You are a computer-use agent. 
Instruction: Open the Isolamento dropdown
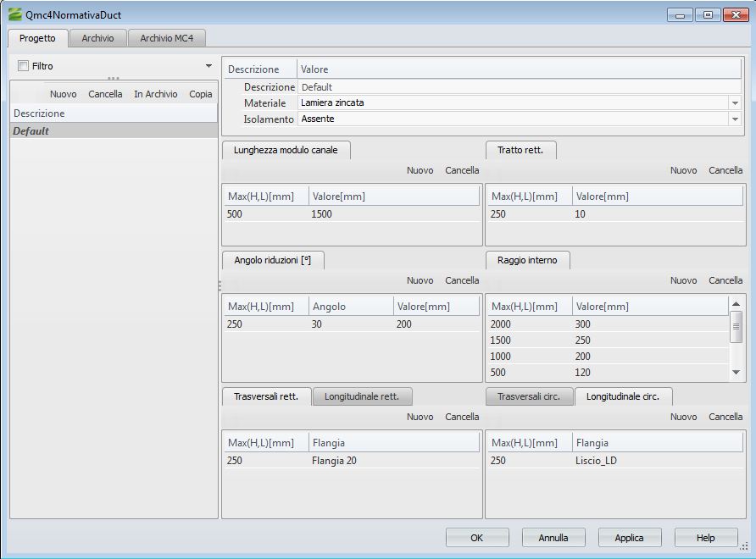pyautogui.click(x=734, y=119)
